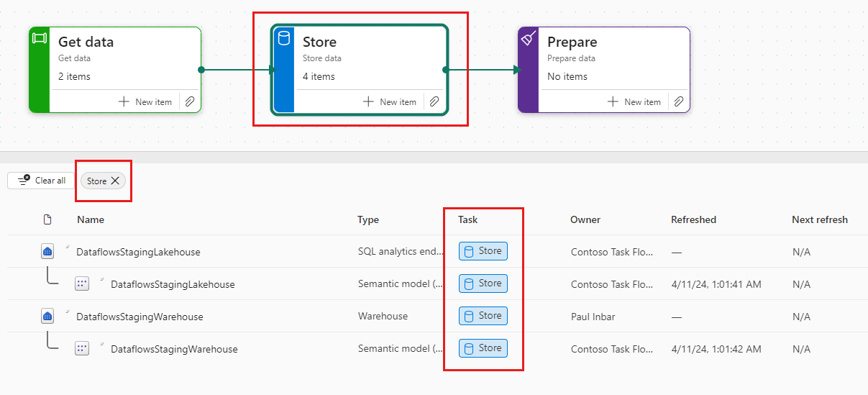Click the Prepare task broom icon
Viewport: 868px width, 395px height.
(x=528, y=38)
